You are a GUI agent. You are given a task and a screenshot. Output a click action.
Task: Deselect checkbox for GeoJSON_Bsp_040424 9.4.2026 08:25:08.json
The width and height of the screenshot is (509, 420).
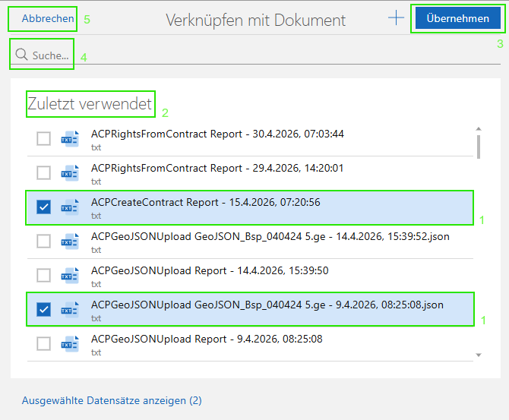pos(43,309)
